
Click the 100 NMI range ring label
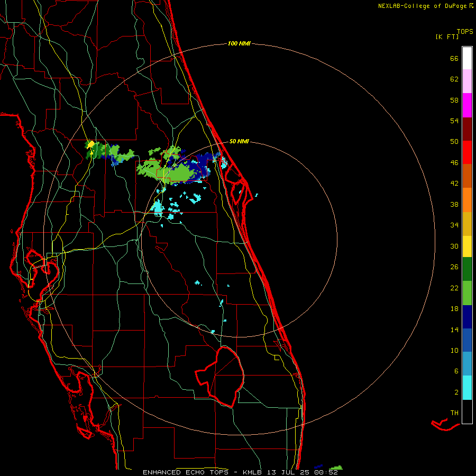[x=239, y=44]
